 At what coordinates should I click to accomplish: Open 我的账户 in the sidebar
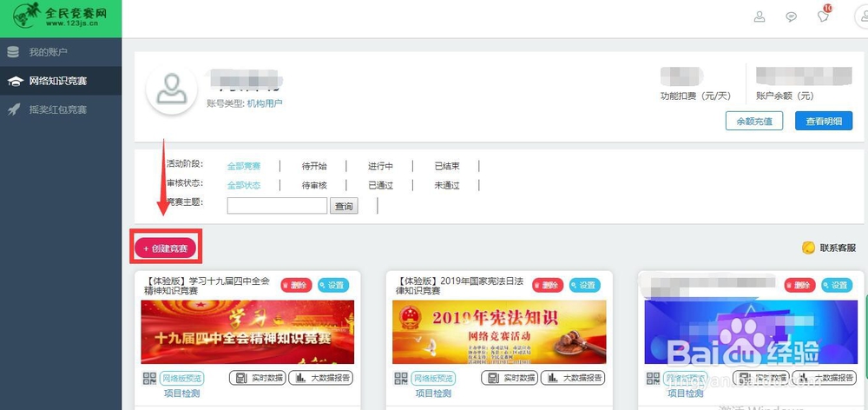(48, 52)
